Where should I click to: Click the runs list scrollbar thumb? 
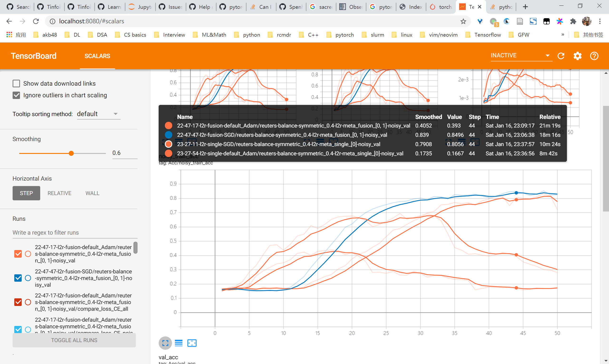tap(135, 248)
